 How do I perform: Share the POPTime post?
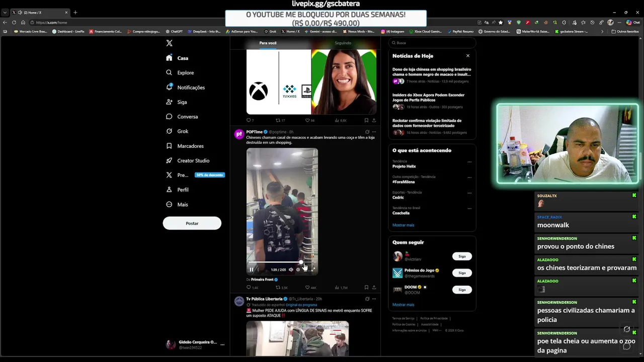tap(374, 288)
